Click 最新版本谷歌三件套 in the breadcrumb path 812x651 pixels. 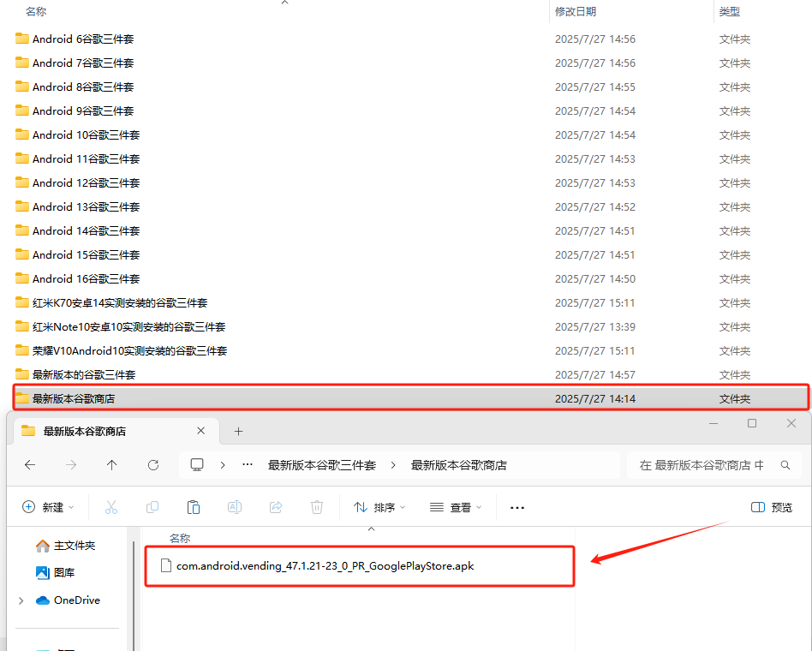point(322,465)
